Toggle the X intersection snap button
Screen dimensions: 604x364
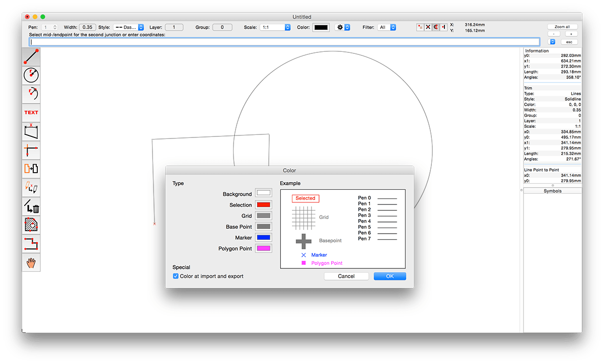(428, 27)
